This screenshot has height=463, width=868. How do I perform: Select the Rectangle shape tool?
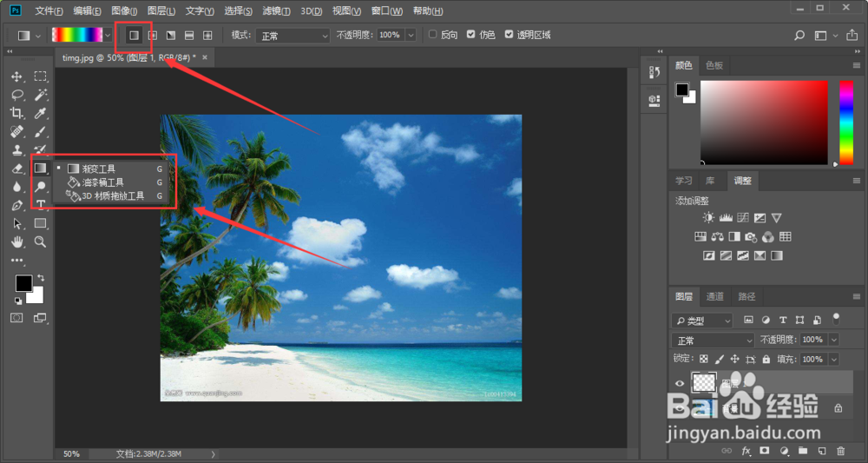coord(40,223)
